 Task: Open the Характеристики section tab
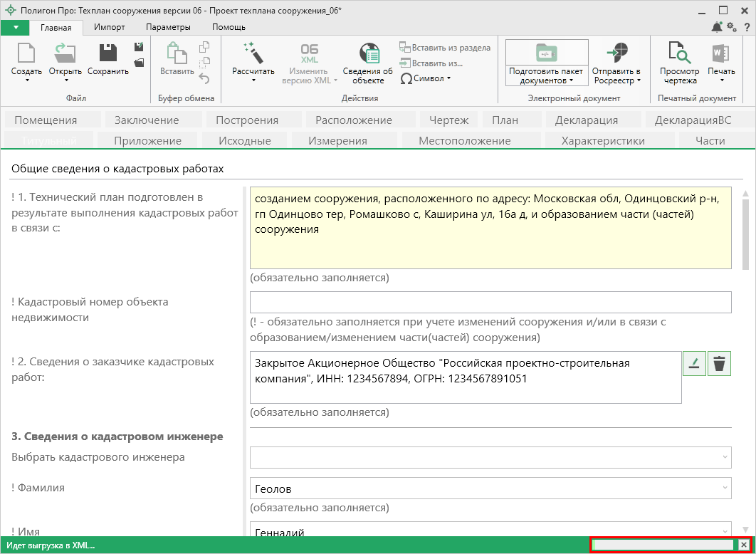(603, 141)
